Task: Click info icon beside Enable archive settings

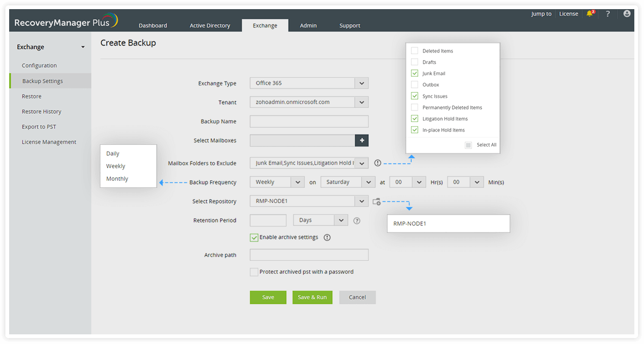Action: (x=327, y=237)
